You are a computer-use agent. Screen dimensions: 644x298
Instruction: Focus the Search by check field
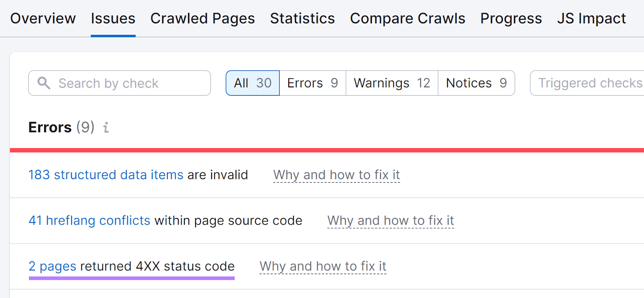point(129,83)
